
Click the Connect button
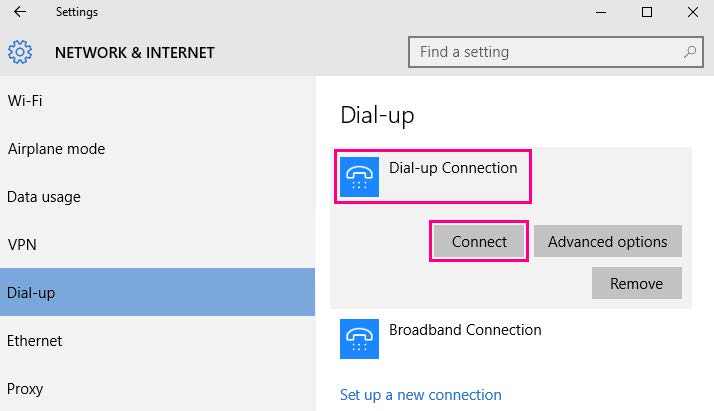[x=479, y=241]
